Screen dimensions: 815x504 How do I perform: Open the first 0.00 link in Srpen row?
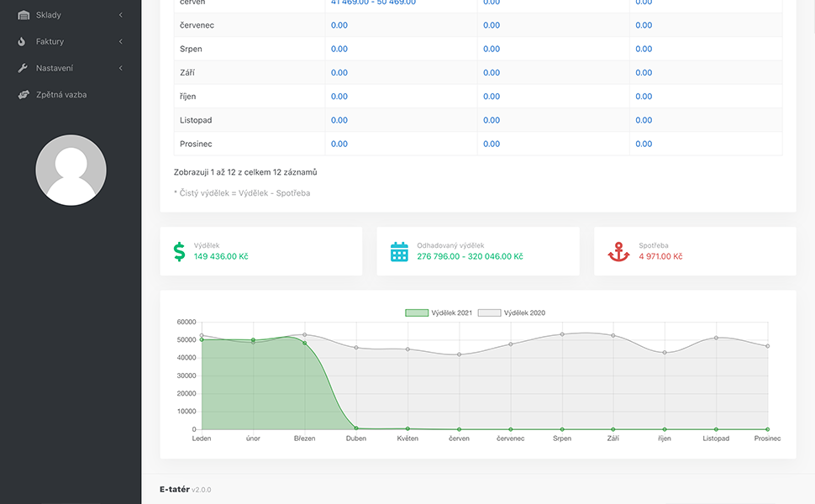click(x=339, y=49)
